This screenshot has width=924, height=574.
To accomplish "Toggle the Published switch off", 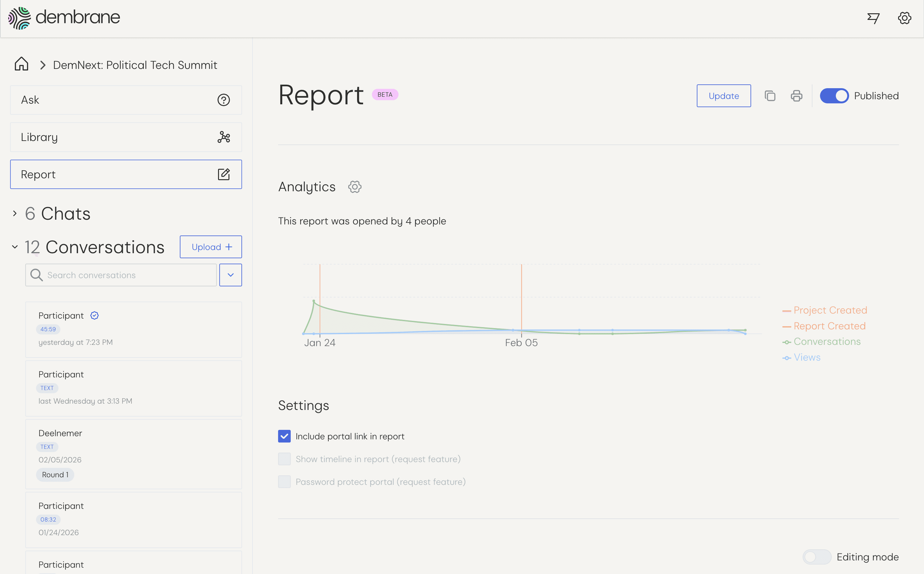I will point(834,96).
